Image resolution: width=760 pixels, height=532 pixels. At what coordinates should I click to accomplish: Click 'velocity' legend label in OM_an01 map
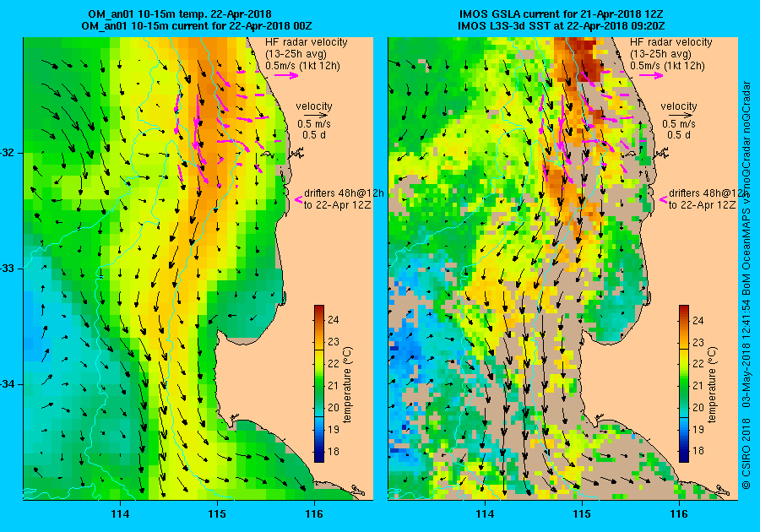[314, 106]
